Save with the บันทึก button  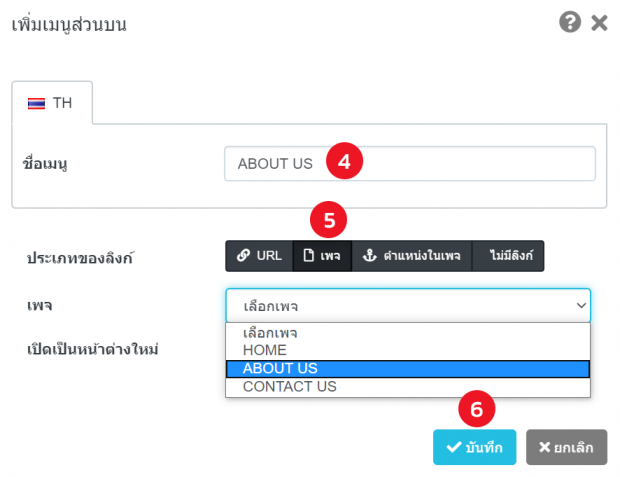click(474, 448)
